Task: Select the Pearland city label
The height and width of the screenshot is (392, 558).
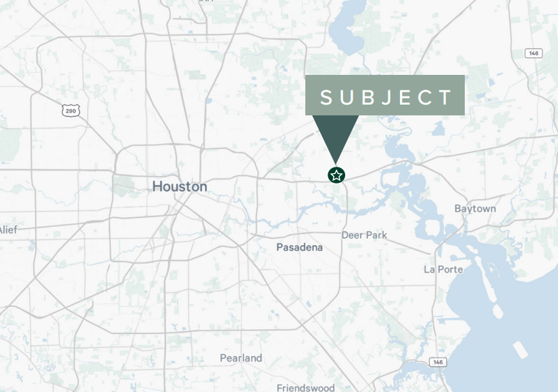Action: (241, 358)
